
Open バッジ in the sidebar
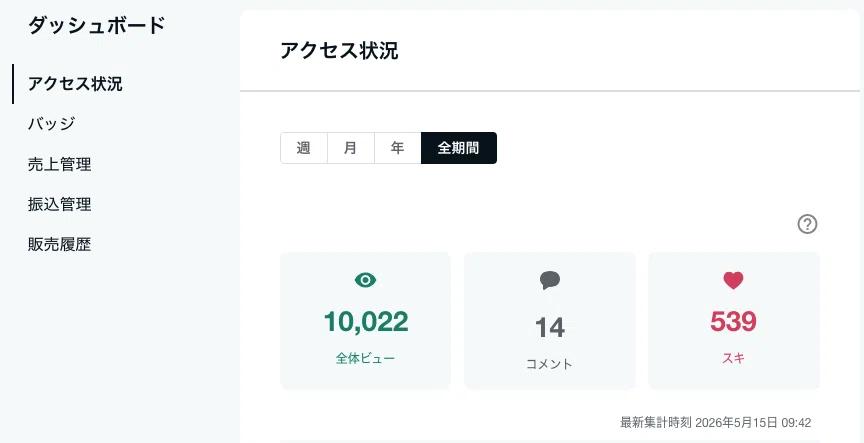click(51, 123)
